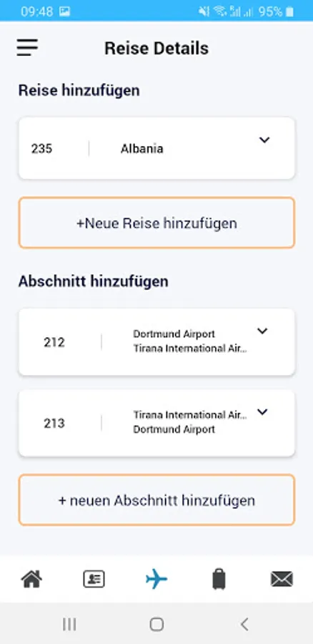Expand segment 213 chevron
Viewport: 313px width, 644px height.
click(262, 412)
